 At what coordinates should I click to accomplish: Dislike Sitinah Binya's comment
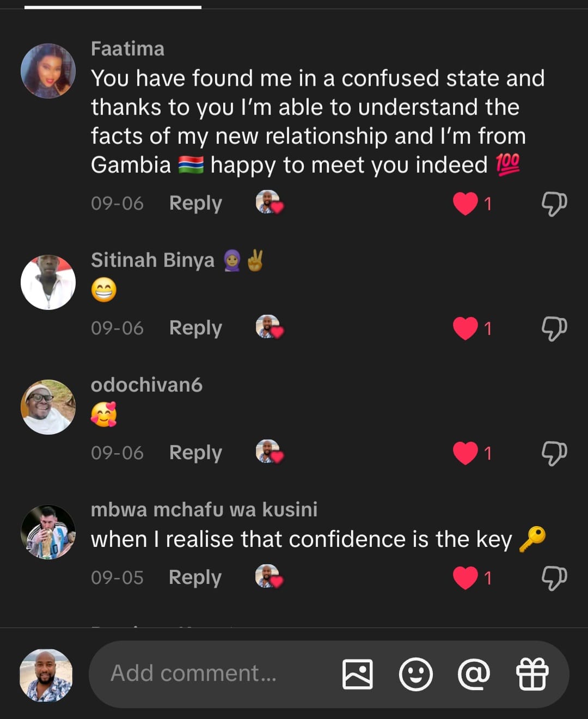tap(554, 328)
